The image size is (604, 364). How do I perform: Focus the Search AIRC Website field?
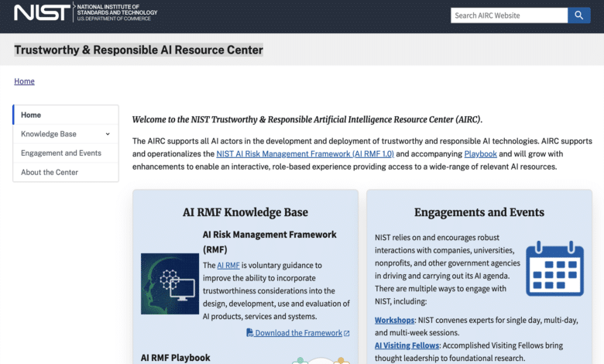(x=510, y=15)
